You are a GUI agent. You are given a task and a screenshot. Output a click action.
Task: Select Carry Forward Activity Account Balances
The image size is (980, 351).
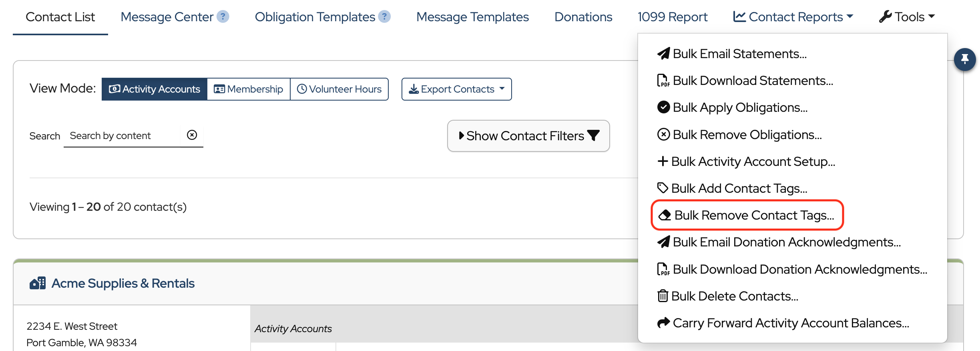click(x=791, y=323)
